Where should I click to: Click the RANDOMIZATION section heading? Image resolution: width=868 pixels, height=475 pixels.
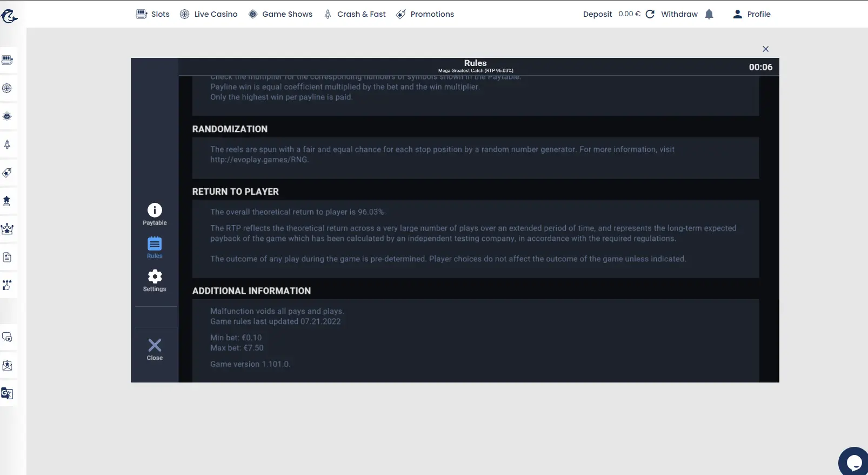(230, 129)
